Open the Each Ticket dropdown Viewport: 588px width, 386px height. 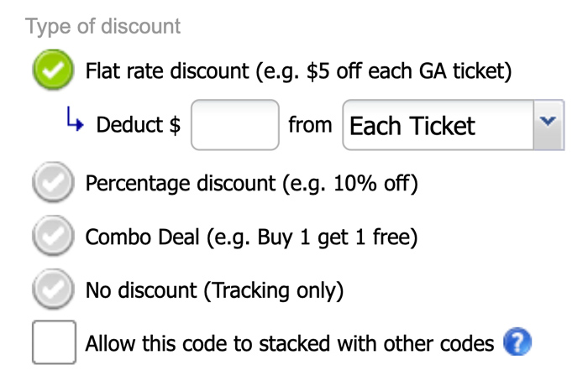click(x=438, y=126)
